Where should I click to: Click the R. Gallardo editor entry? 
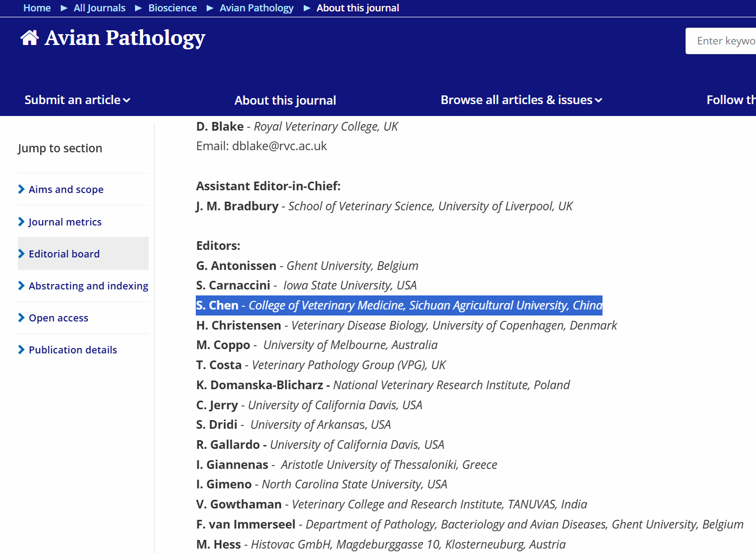tap(320, 445)
